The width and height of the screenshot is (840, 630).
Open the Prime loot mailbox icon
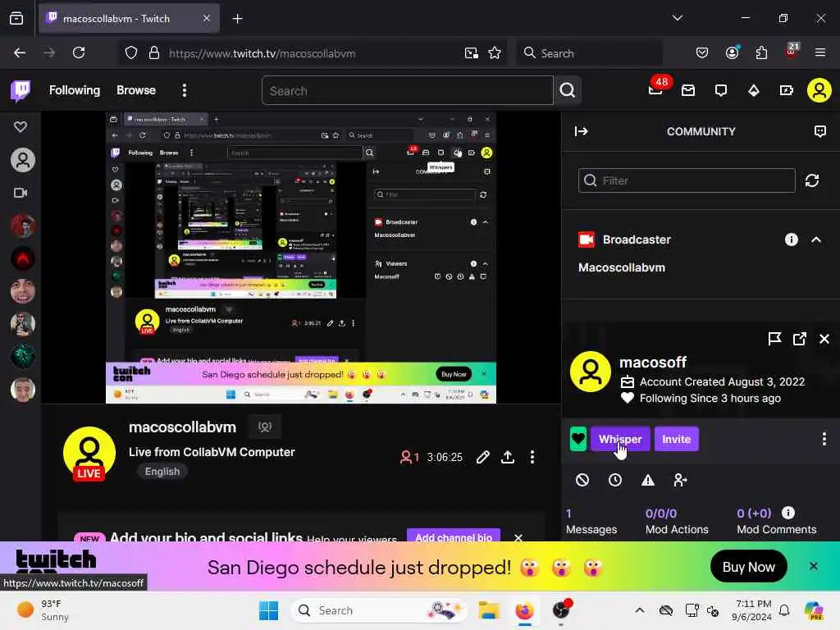click(688, 90)
